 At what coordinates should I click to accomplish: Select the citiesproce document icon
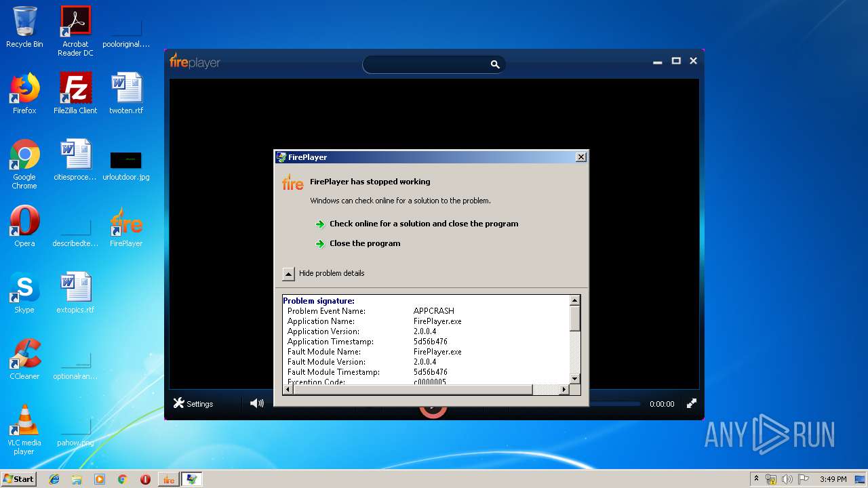point(75,159)
